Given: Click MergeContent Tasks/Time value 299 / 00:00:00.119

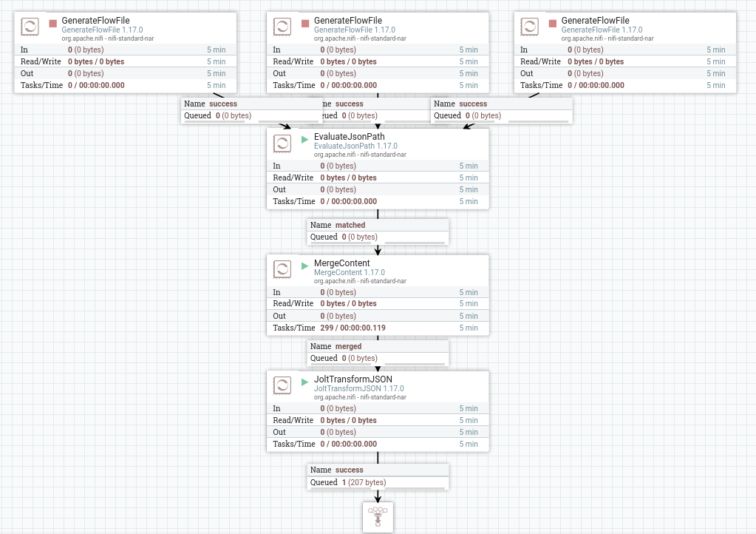Looking at the screenshot, I should 353,328.
